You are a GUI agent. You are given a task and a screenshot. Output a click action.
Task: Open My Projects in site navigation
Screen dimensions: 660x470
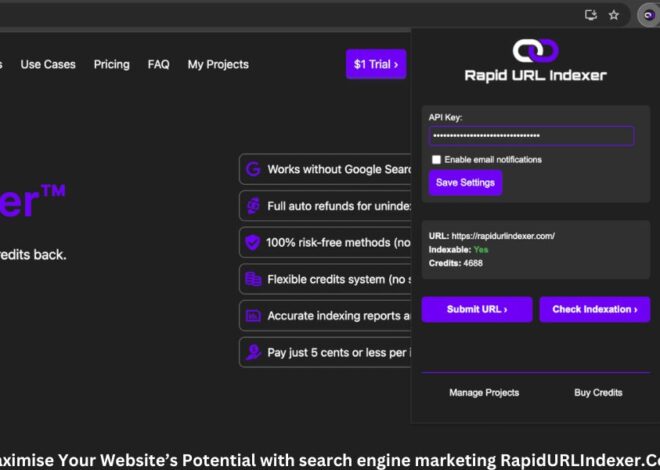(x=218, y=64)
